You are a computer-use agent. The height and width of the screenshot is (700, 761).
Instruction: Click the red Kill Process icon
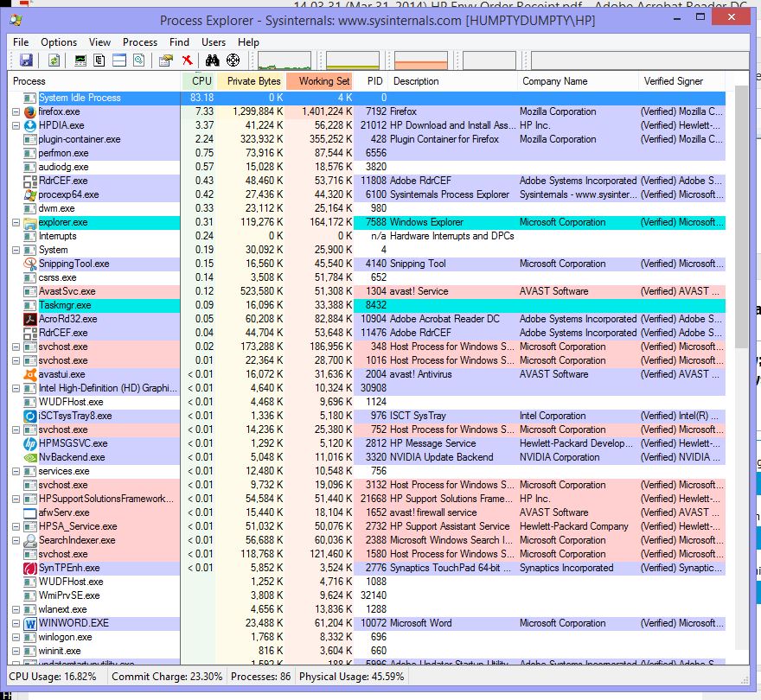(x=187, y=60)
